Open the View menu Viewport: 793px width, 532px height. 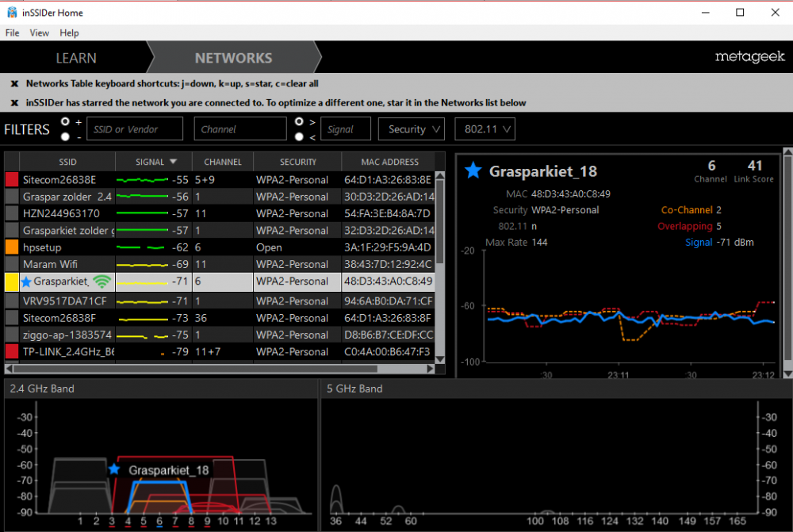tap(39, 33)
